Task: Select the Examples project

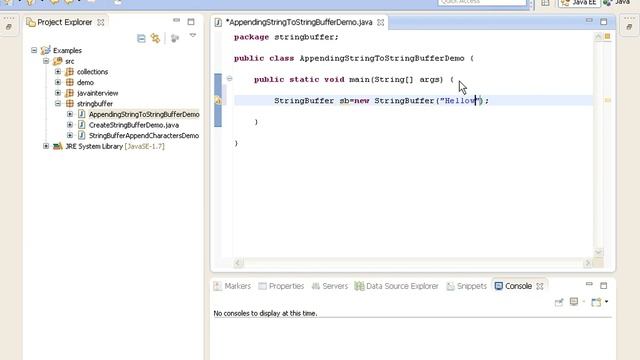Action: tap(67, 51)
